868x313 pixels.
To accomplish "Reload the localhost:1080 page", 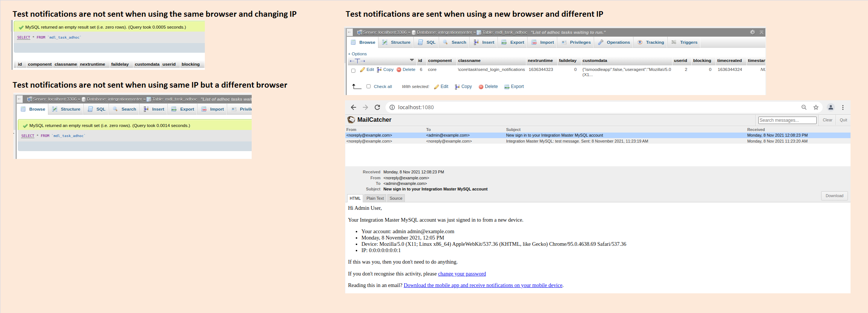I will click(377, 107).
